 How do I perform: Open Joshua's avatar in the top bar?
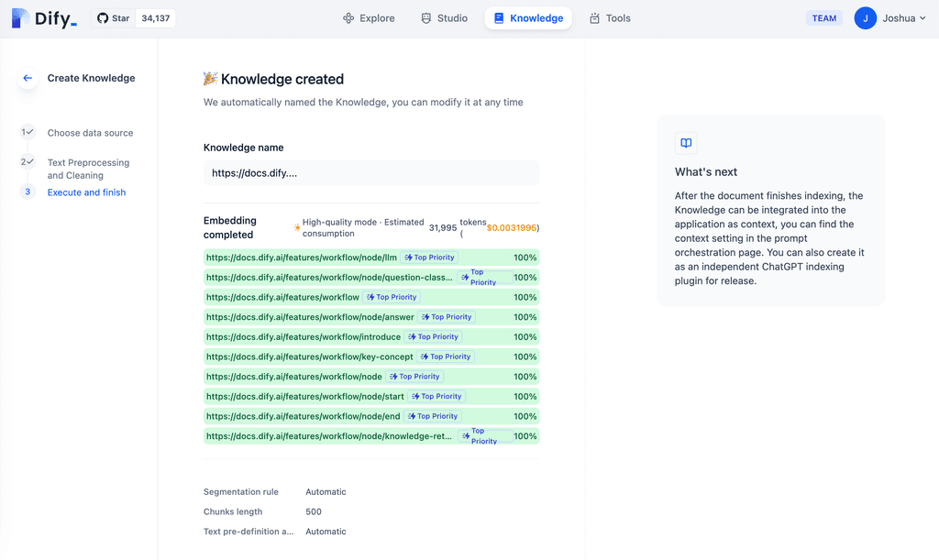865,17
